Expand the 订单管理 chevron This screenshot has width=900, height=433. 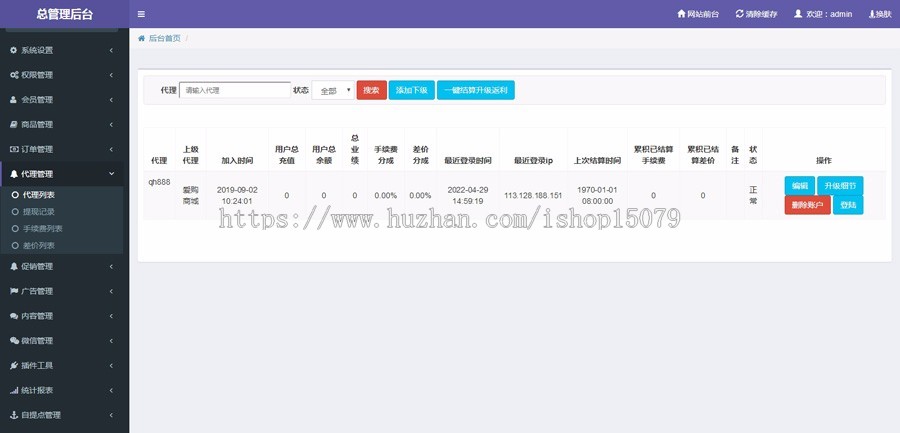click(111, 149)
